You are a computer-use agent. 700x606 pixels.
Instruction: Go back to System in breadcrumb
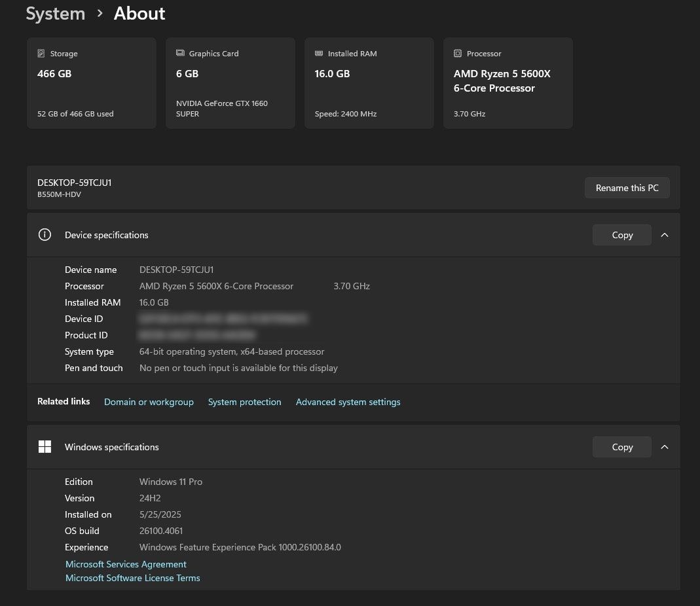point(56,14)
